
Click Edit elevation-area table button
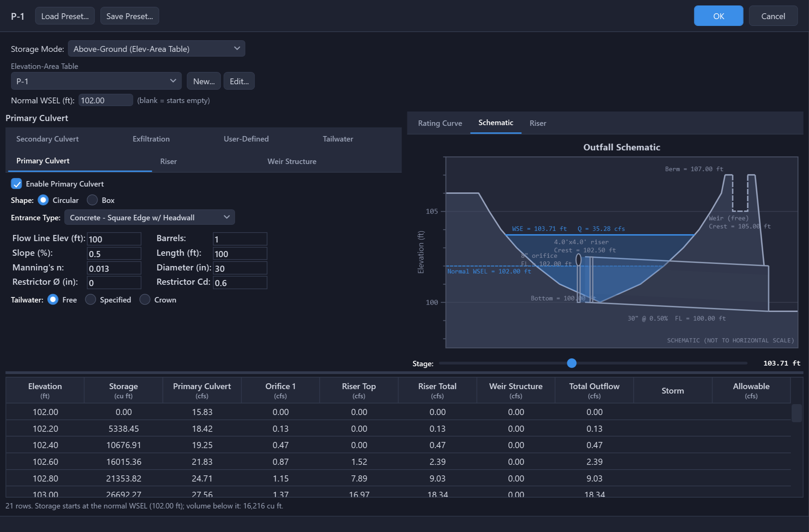pyautogui.click(x=239, y=81)
